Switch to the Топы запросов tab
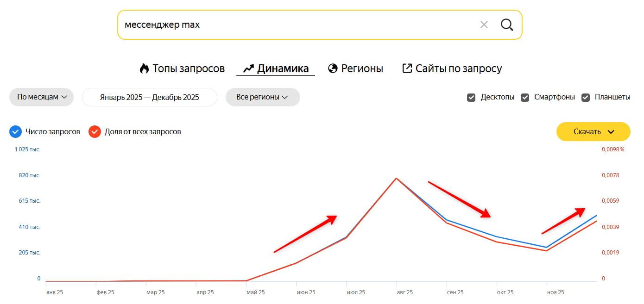The image size is (644, 304). [188, 68]
